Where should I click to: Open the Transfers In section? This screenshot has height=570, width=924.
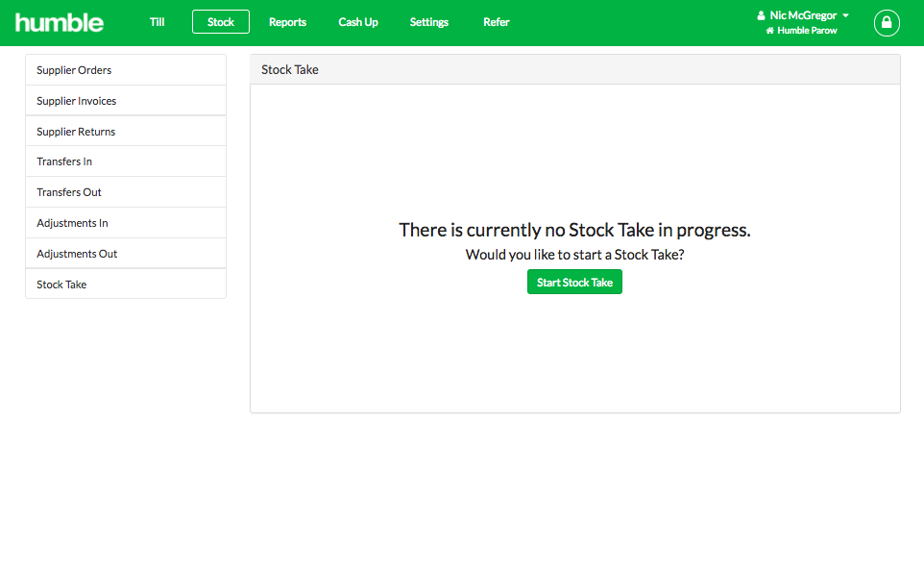click(126, 161)
